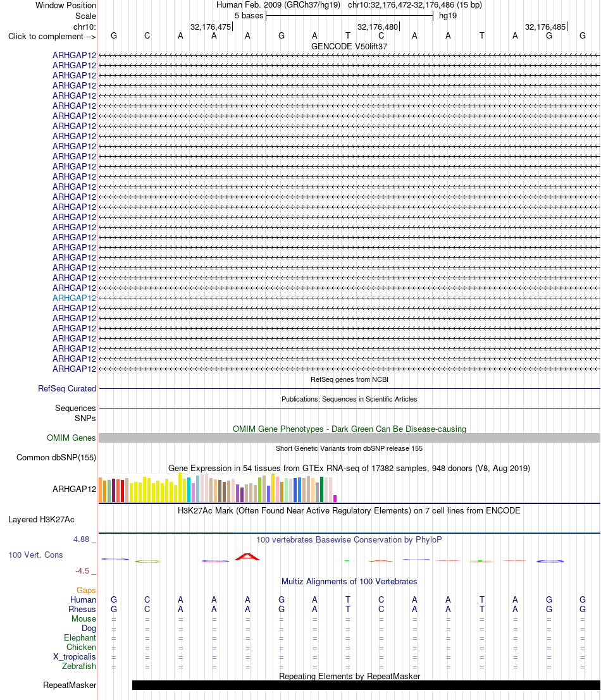Image resolution: width=601 pixels, height=700 pixels.
Task: Open the 'RefSeq genes from NCBI' title
Action: coord(349,379)
